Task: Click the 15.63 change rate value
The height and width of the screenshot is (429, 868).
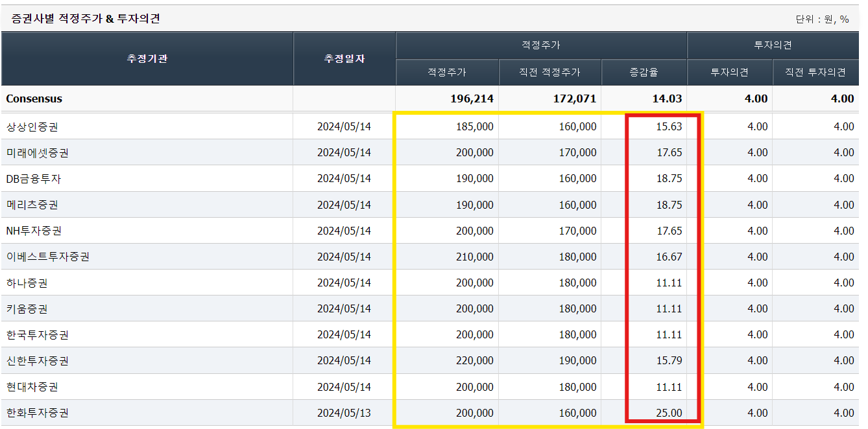Action: coord(669,127)
